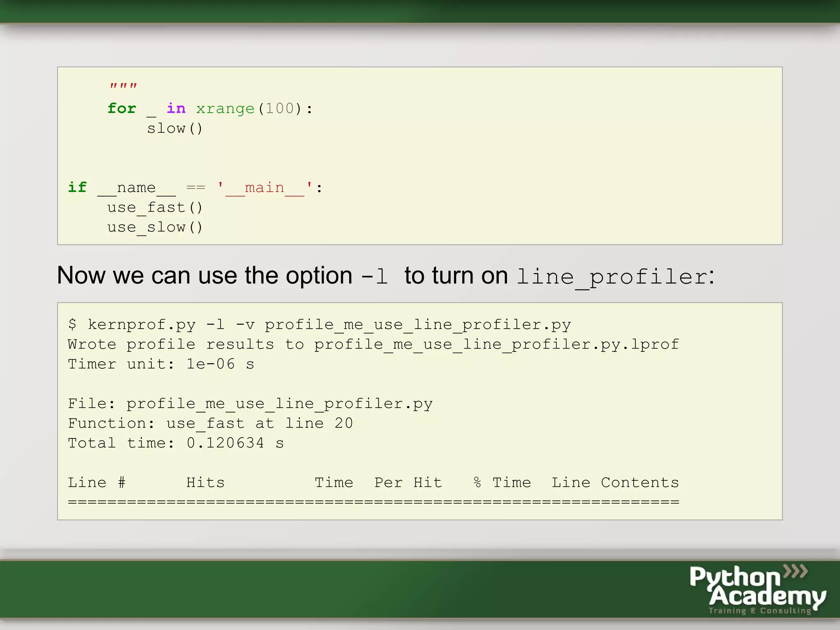Screen dimensions: 840x630
Task: Click the "if __name__ == '__main__':" line
Action: 195,188
